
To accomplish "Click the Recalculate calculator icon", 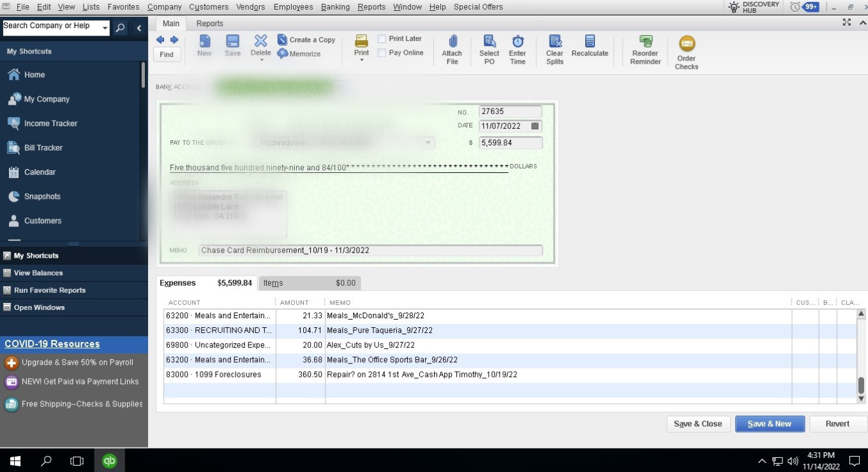I will [590, 41].
